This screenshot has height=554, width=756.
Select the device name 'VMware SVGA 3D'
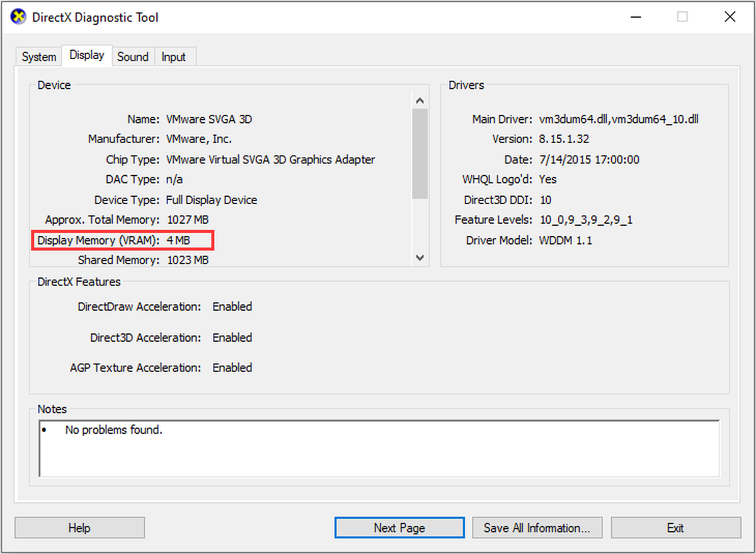(209, 118)
